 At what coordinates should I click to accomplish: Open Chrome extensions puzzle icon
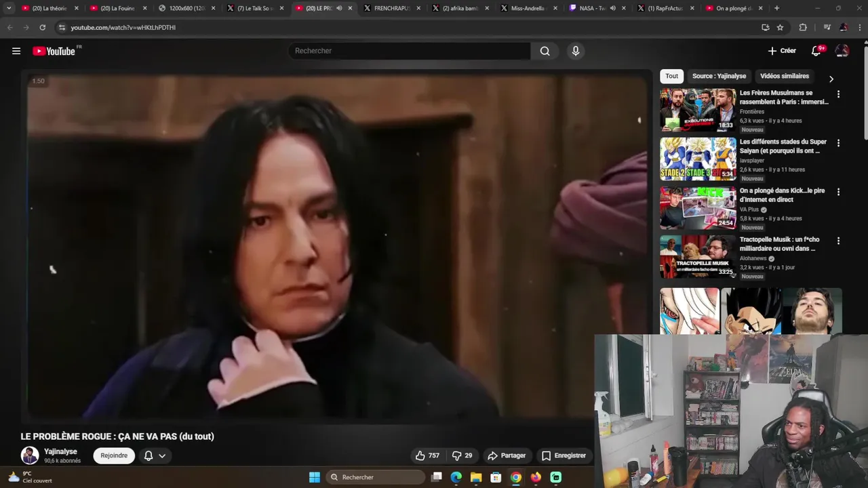pos(803,27)
